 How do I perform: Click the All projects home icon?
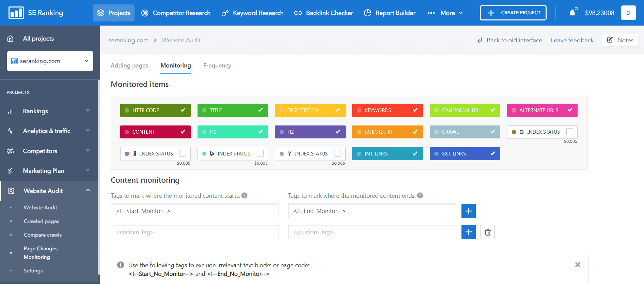[x=10, y=39]
